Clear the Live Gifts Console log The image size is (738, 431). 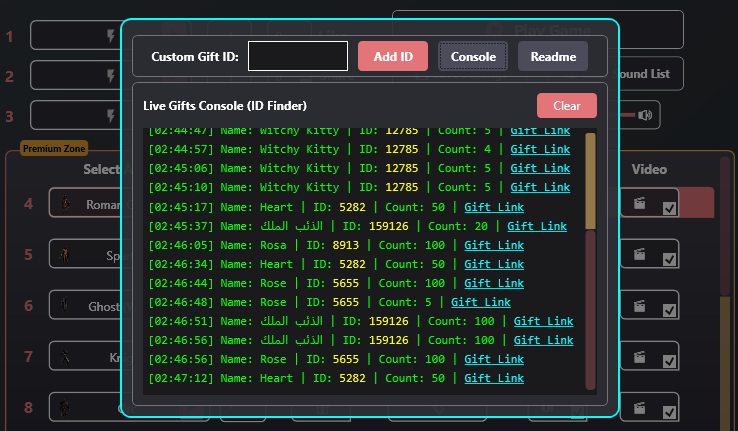567,105
